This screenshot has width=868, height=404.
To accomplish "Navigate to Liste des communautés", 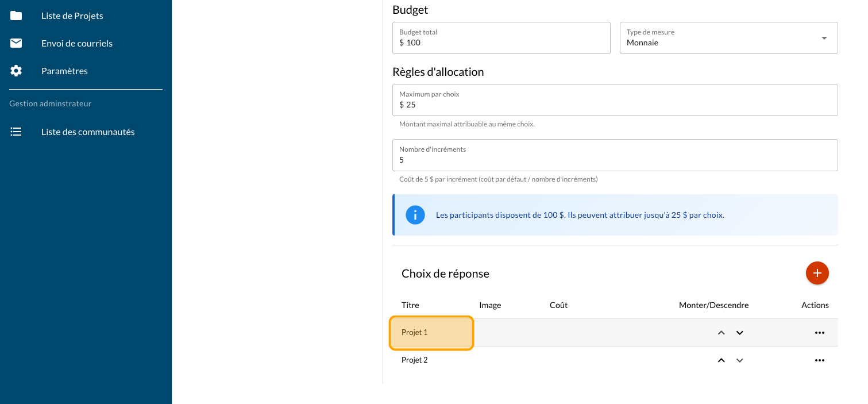I will click(x=88, y=132).
